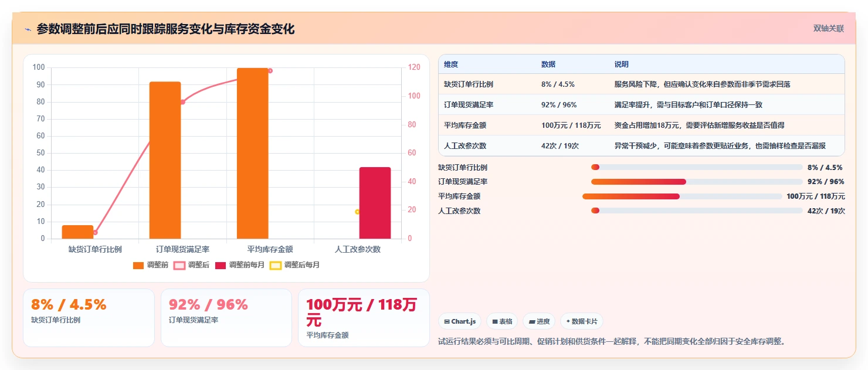
Task: Click the 平均库存金额 progress bar
Action: (x=682, y=196)
